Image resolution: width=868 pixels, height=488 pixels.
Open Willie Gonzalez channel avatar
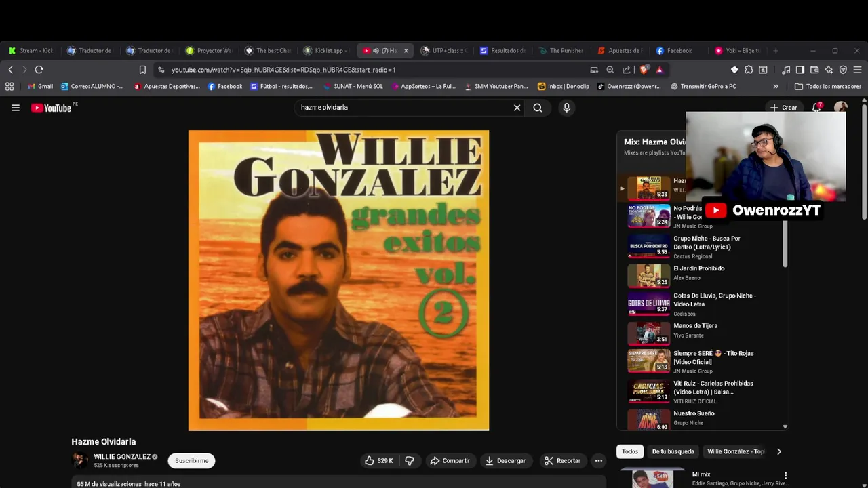[80, 460]
